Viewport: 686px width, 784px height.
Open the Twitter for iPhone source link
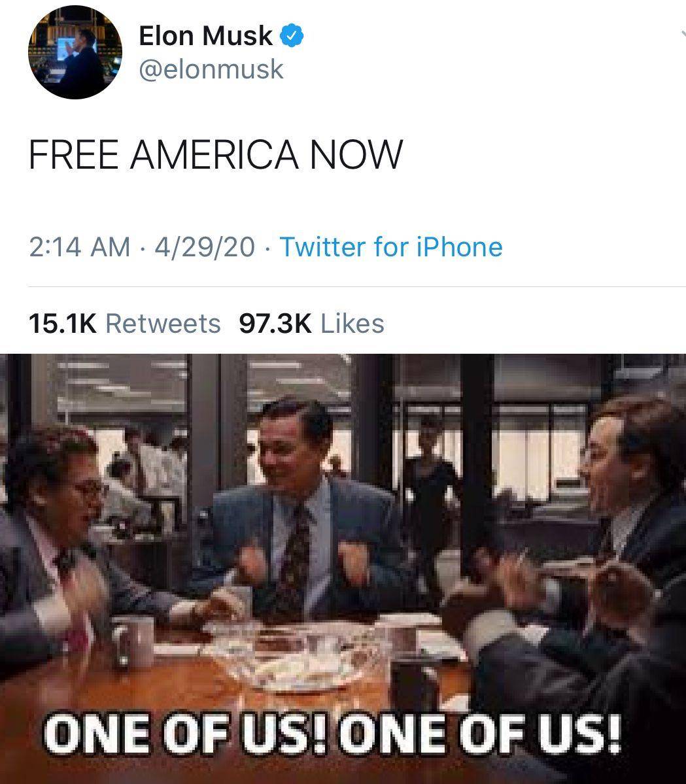tap(391, 247)
